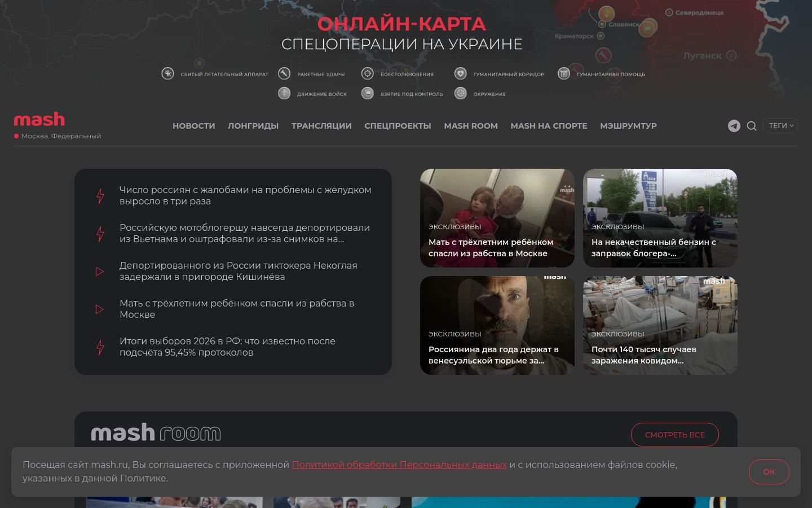Click the missile strikes legend icon
812x508 pixels.
click(284, 73)
